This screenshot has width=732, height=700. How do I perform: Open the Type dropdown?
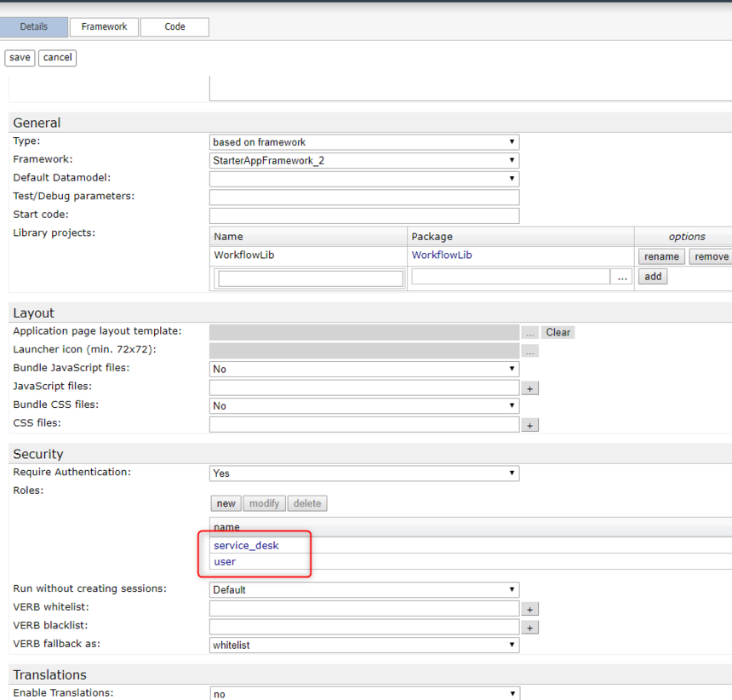363,142
